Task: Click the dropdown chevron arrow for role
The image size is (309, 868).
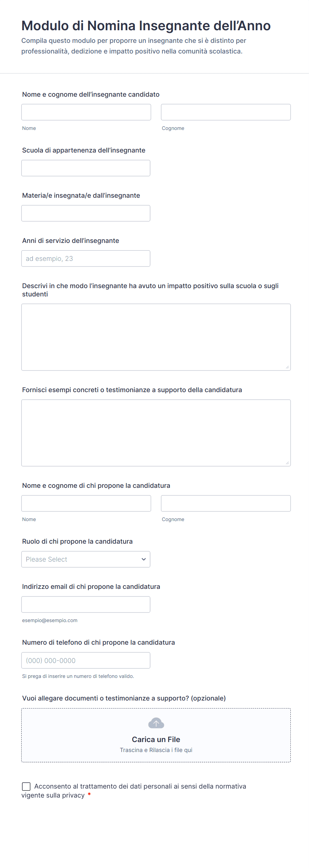Action: click(144, 559)
